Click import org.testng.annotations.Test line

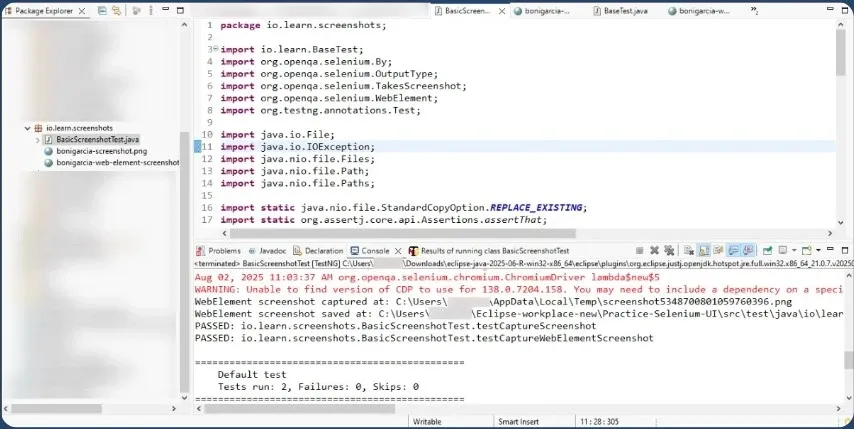click(321, 111)
